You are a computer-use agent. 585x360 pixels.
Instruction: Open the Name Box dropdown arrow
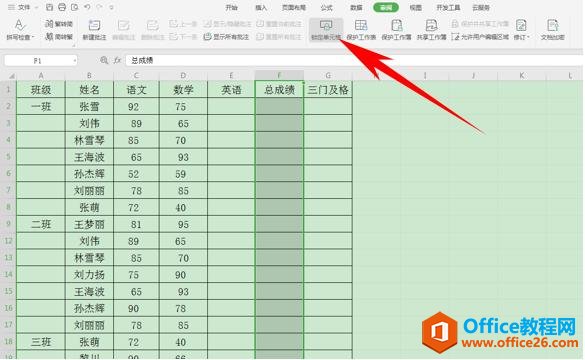click(x=74, y=60)
